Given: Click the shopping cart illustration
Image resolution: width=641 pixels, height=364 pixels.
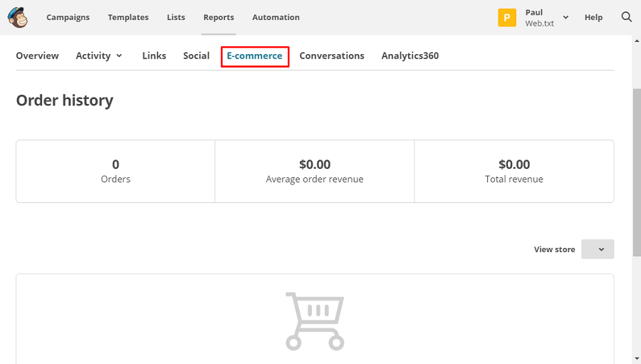Looking at the screenshot, I should click(315, 321).
